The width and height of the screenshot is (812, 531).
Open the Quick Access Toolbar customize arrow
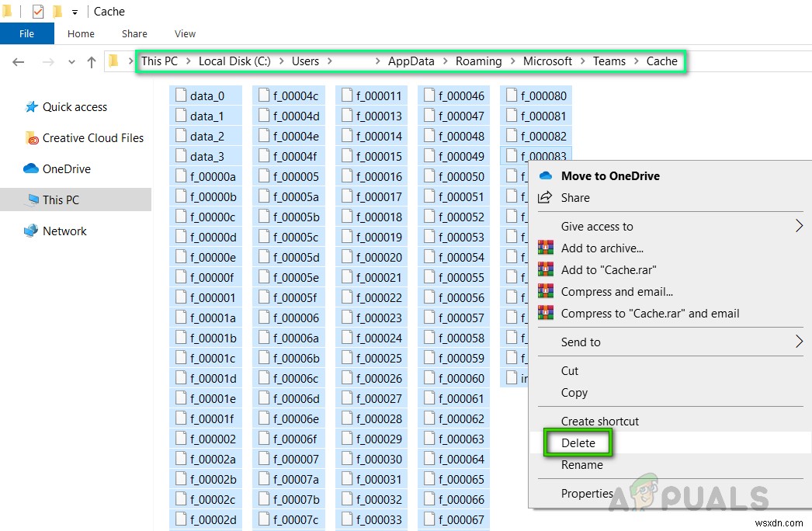[x=75, y=12]
